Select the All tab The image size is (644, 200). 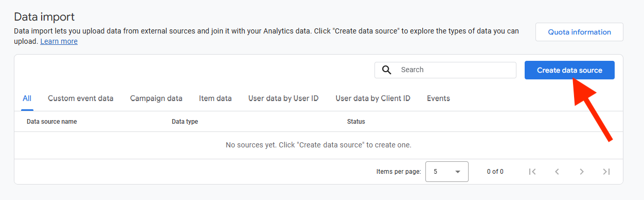coord(27,98)
